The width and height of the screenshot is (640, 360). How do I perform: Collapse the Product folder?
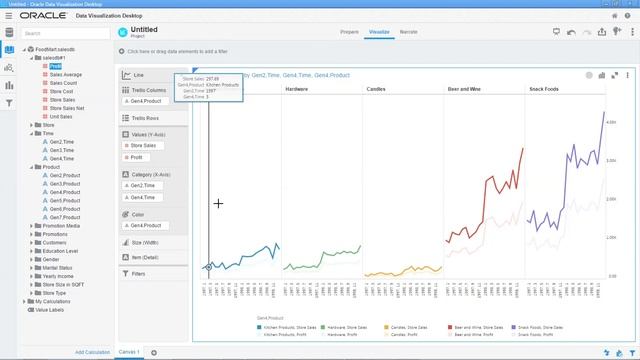(x=31, y=167)
